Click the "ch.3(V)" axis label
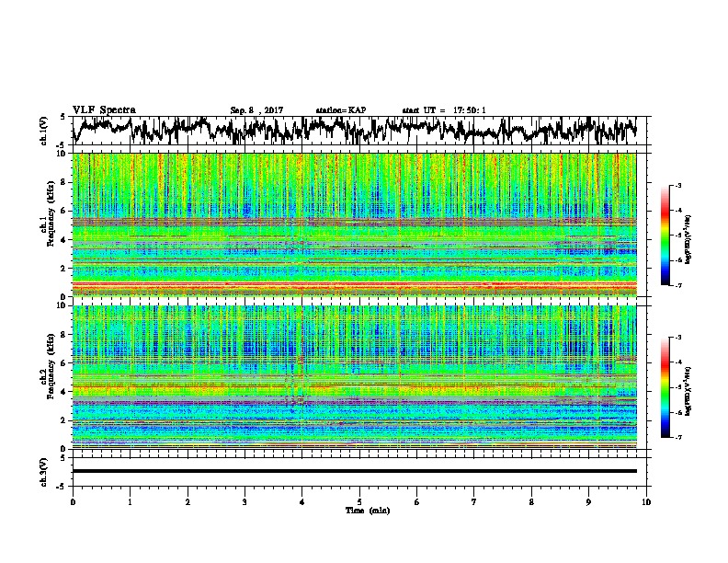The image size is (728, 563). [x=43, y=472]
